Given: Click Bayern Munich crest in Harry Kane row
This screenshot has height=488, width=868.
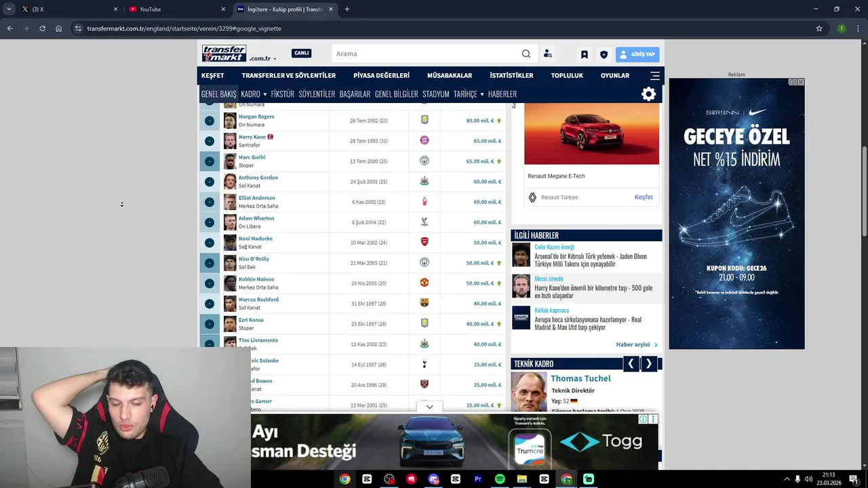Looking at the screenshot, I should point(425,140).
